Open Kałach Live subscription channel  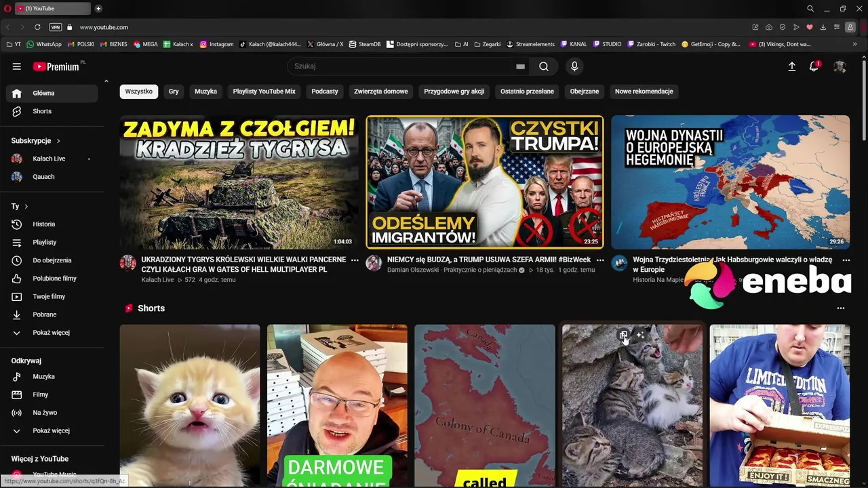click(x=52, y=159)
